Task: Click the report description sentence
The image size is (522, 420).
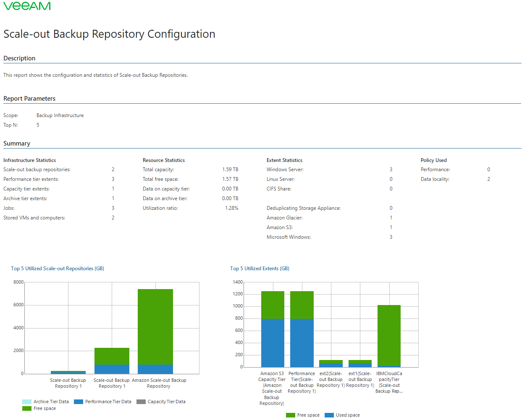Action: [x=96, y=75]
